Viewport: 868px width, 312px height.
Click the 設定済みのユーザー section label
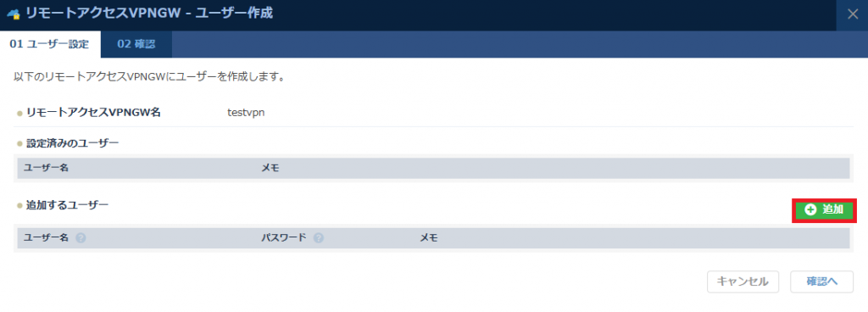72,143
